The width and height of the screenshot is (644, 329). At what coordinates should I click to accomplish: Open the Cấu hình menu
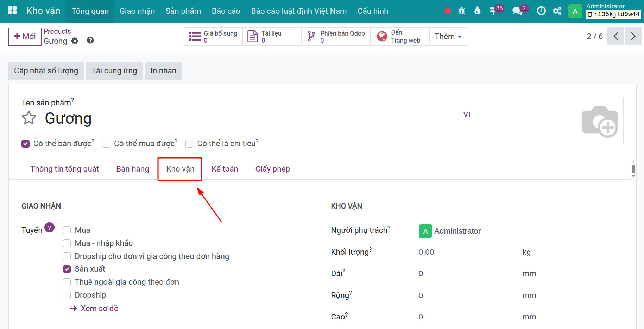pyautogui.click(x=372, y=11)
